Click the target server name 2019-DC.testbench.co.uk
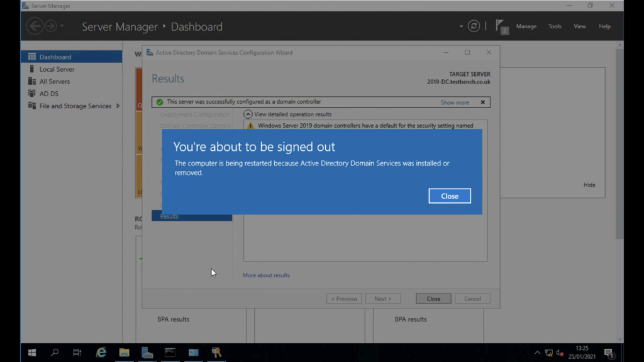 click(x=458, y=82)
